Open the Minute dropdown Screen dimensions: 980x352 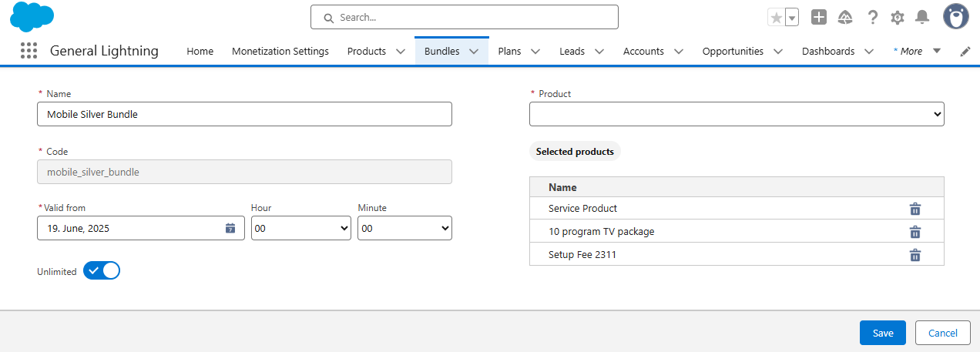pos(404,228)
